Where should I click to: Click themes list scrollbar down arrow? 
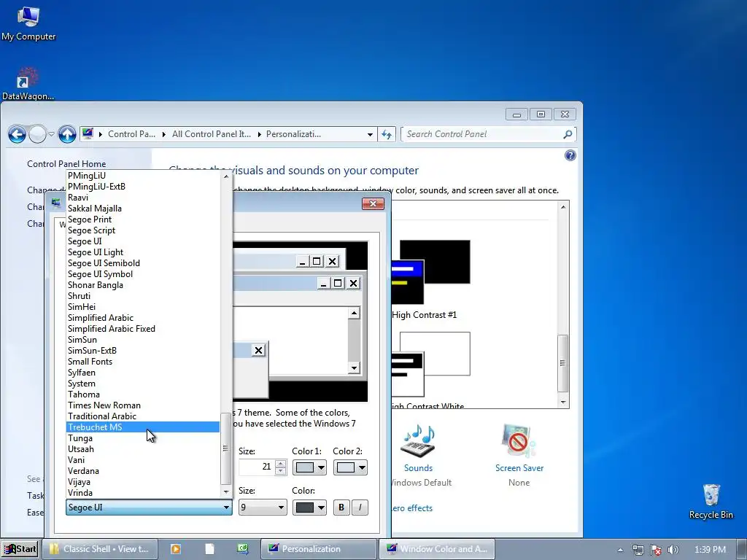[x=563, y=402]
